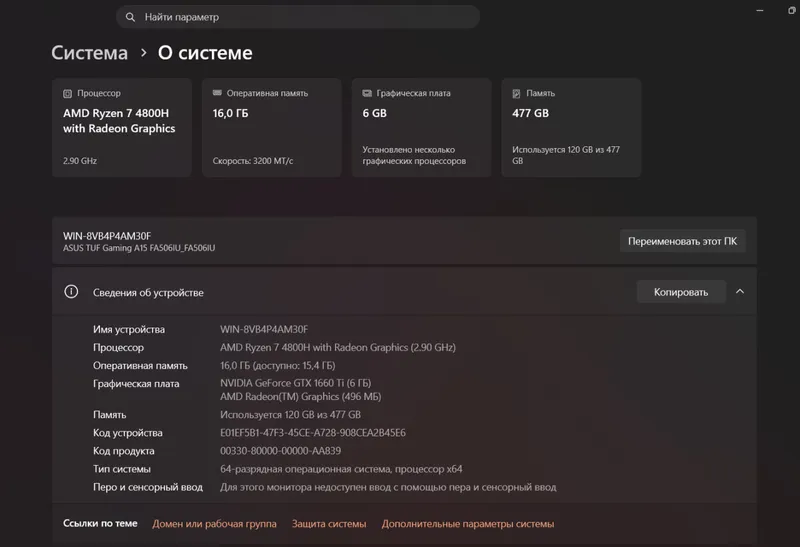Click 'Скорость: 3200 МТ/с' text
800x547 pixels.
(253, 161)
